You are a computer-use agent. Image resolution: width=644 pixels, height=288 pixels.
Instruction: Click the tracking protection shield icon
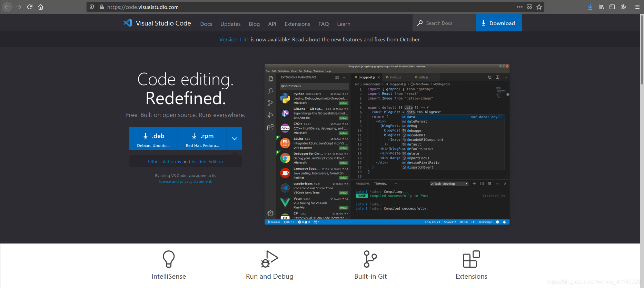point(92,7)
